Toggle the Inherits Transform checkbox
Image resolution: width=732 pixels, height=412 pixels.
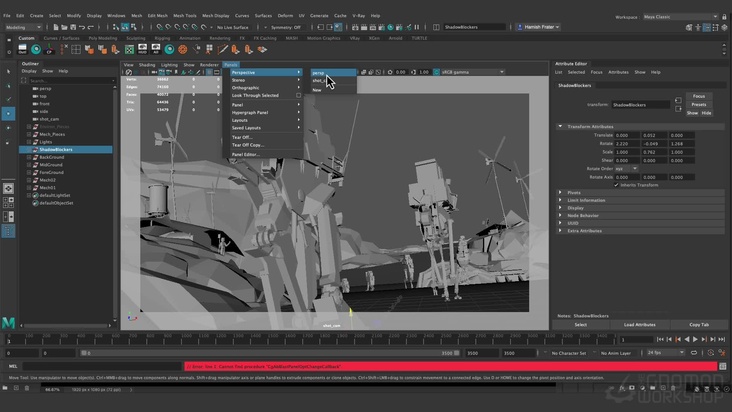coord(616,185)
